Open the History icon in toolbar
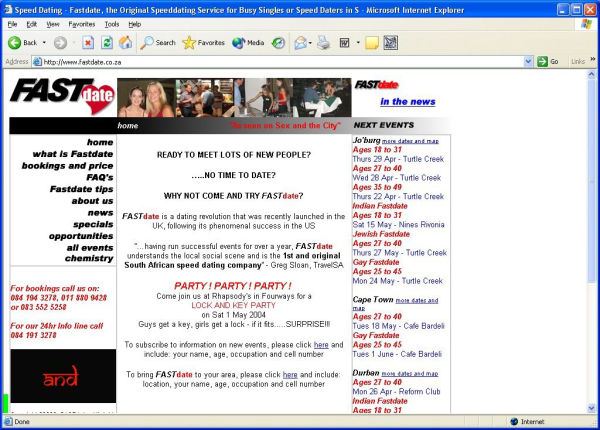The width and height of the screenshot is (600, 430). click(278, 43)
